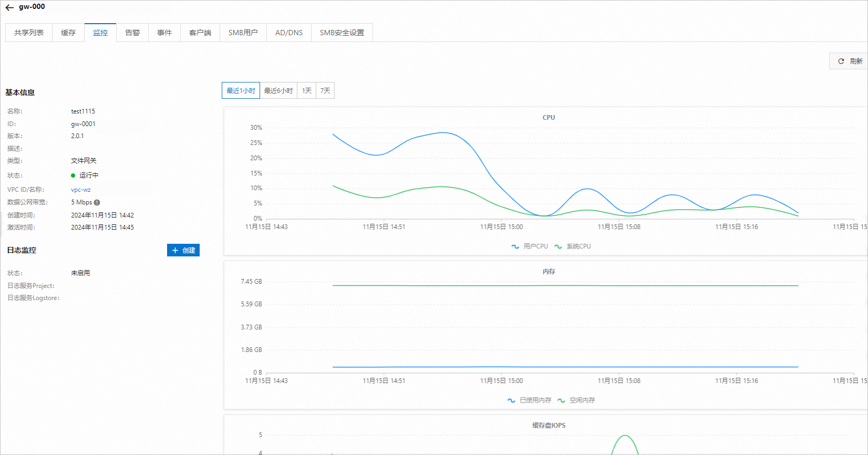The height and width of the screenshot is (455, 868).
Task: Click the refresh circular arrow icon
Action: pos(841,61)
